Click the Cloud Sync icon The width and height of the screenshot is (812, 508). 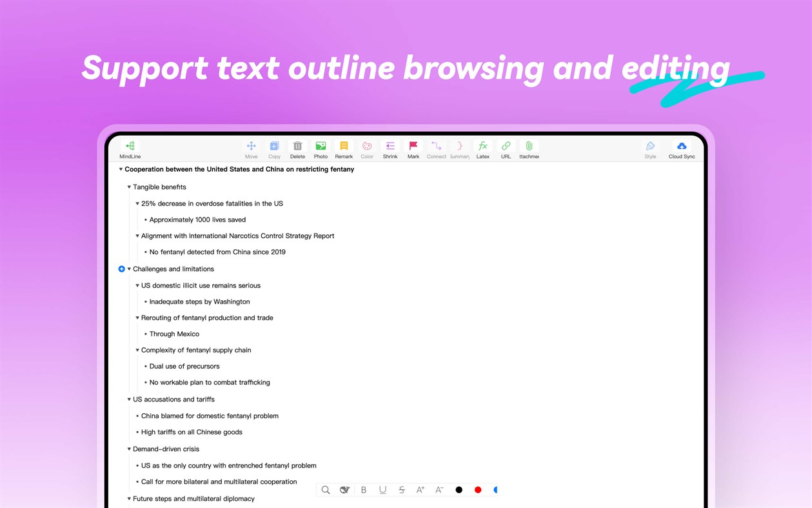681,147
